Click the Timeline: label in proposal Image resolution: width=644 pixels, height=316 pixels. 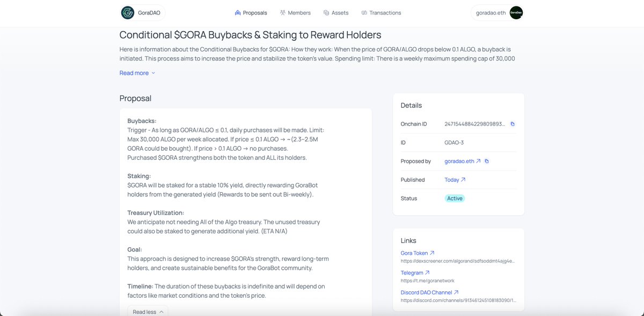[140, 286]
